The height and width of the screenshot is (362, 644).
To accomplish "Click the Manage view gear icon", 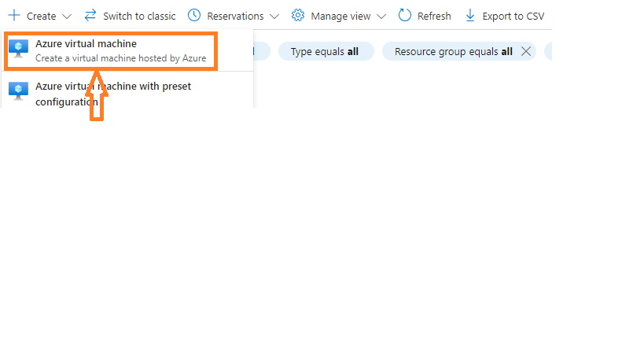I will point(298,16).
